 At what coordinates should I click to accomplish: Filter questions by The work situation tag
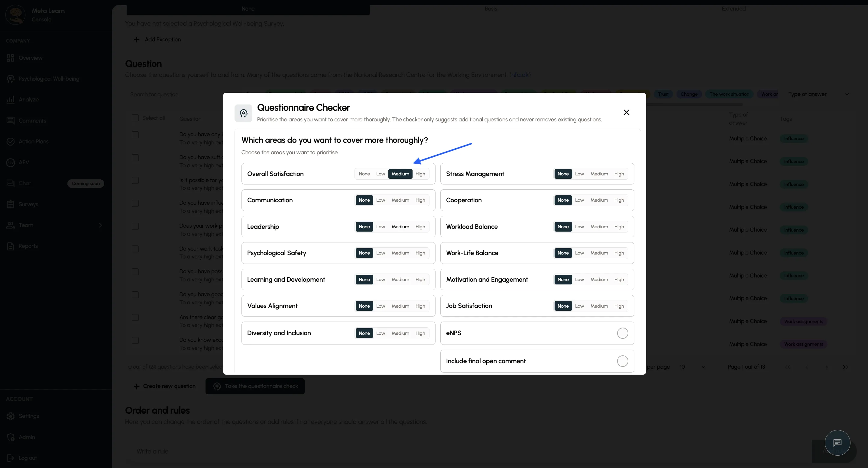pyautogui.click(x=729, y=94)
